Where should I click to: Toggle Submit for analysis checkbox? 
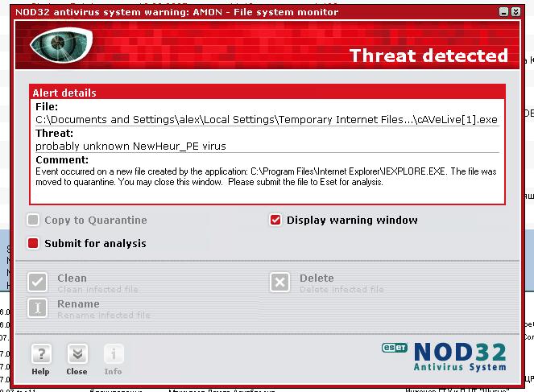[x=33, y=243]
